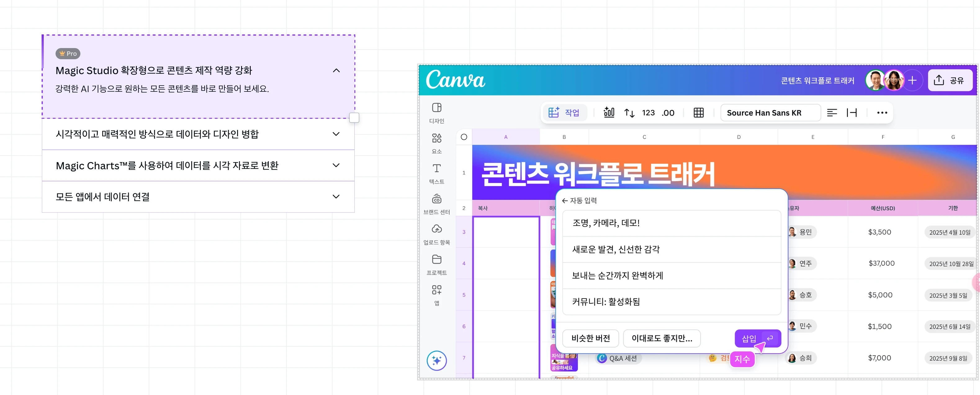Screen dimensions: 980x395
Task: Click the Magic sparkle assistant button
Action: [437, 360]
